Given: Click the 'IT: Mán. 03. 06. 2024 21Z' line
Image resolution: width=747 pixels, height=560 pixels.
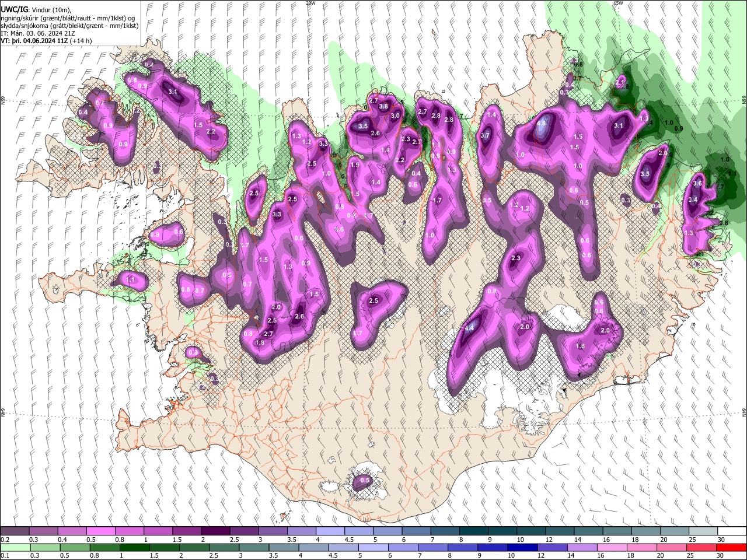Looking at the screenshot, I should coord(38,33).
